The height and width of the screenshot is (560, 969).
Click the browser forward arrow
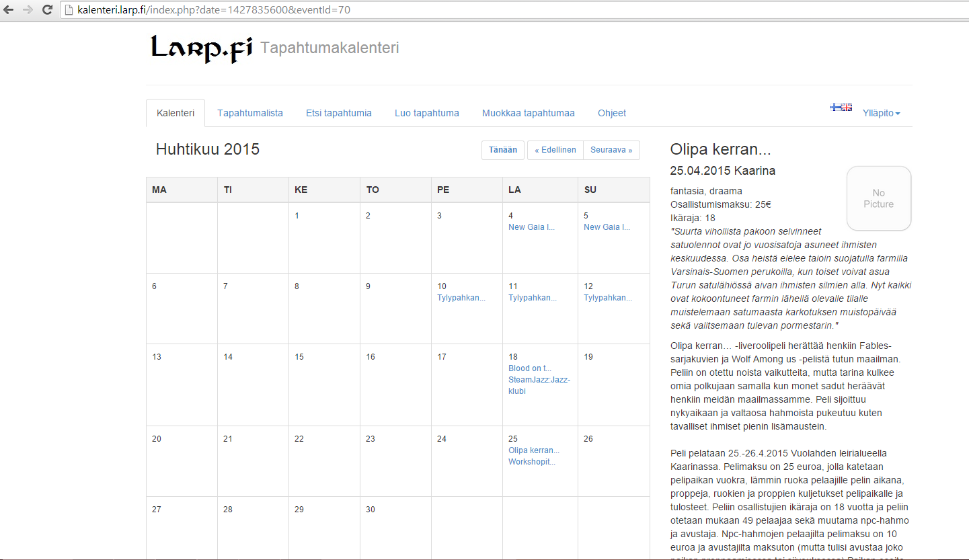[28, 10]
